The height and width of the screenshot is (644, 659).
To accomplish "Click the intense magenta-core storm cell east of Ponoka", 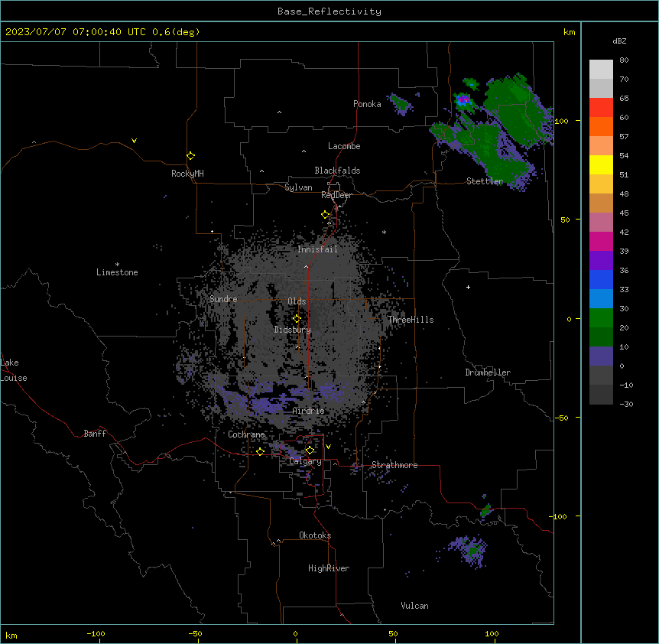I will click(x=463, y=100).
